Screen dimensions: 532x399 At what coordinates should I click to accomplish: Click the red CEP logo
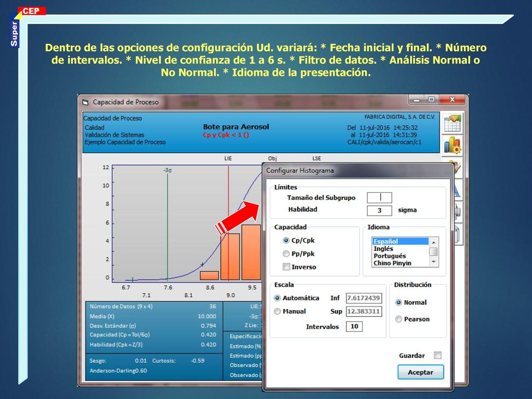tap(32, 11)
